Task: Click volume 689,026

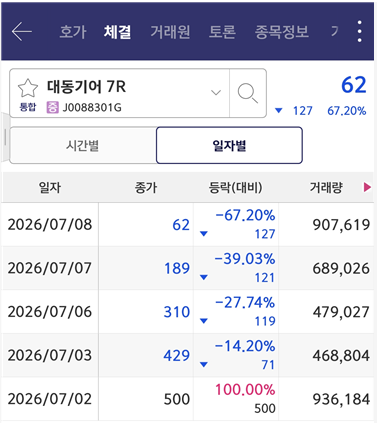Action: pos(341,269)
